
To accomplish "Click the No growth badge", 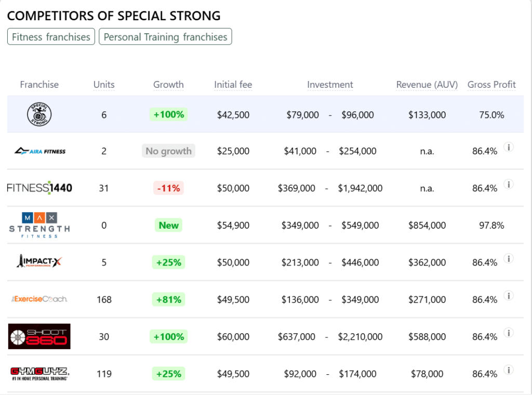I will point(169,151).
